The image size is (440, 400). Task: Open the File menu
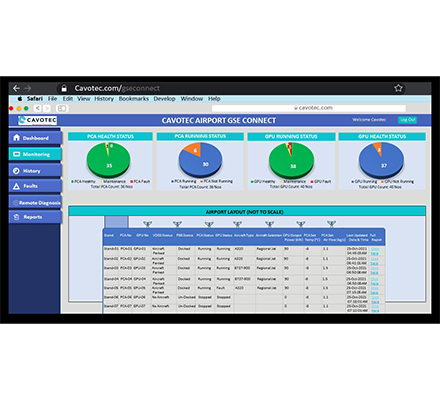click(x=52, y=99)
